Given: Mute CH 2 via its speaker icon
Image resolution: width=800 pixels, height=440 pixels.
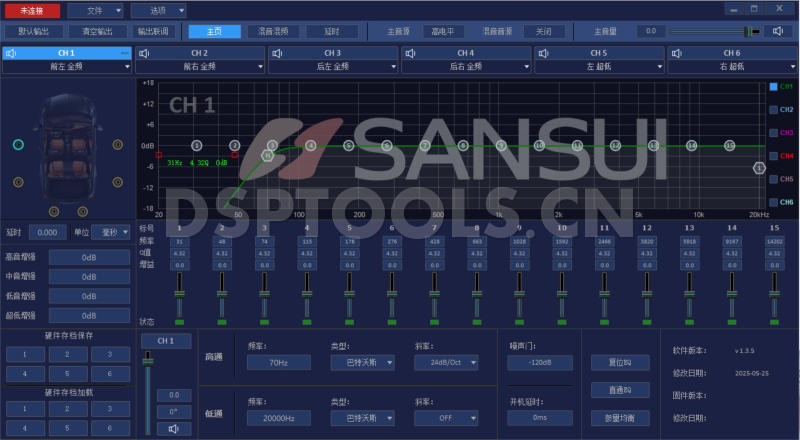Looking at the screenshot, I should [143, 52].
